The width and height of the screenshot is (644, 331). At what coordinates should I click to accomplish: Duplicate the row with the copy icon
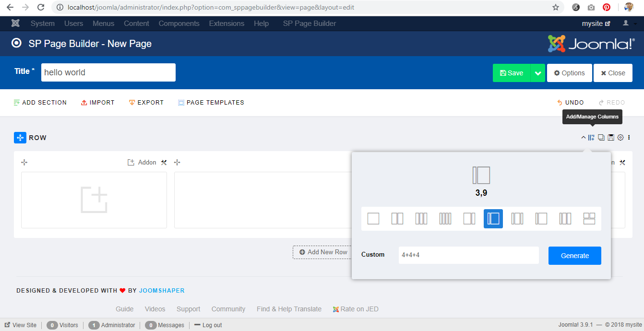coord(601,138)
